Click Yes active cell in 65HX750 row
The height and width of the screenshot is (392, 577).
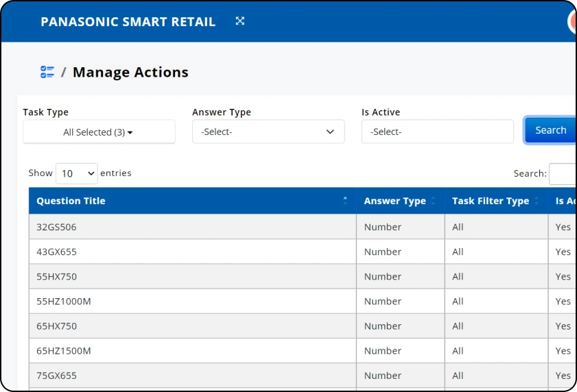tap(563, 326)
